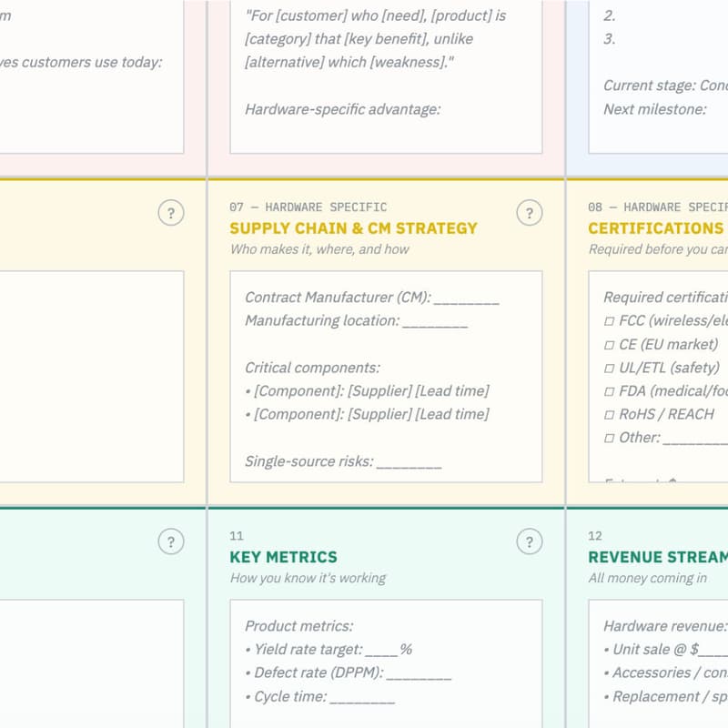
Task: Click the Next milestone line
Action: pyautogui.click(x=654, y=109)
